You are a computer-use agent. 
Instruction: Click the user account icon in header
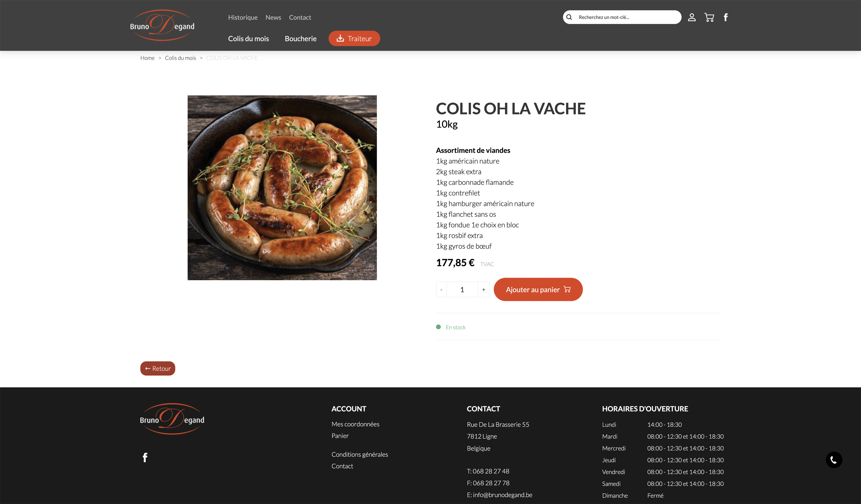click(x=691, y=17)
